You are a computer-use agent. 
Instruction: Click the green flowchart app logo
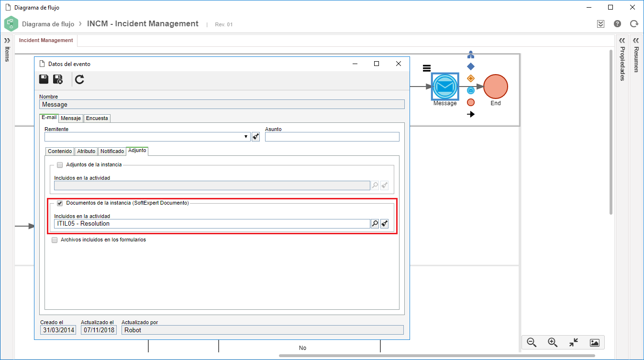point(11,24)
